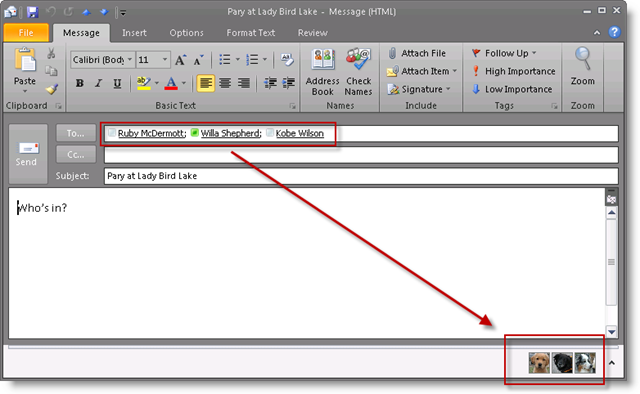This screenshot has width=640, height=394.
Task: Click the Zoom magnifier button
Action: [582, 67]
